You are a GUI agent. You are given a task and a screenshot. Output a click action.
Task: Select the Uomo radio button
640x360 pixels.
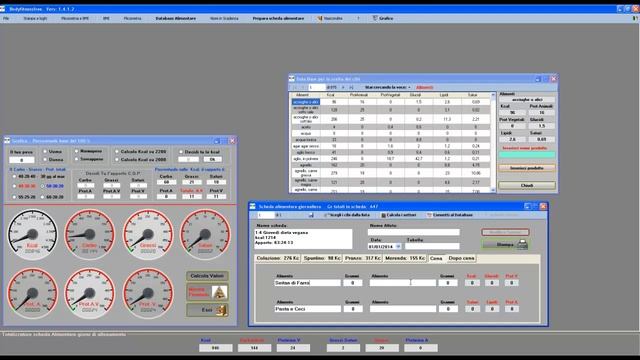[45, 151]
